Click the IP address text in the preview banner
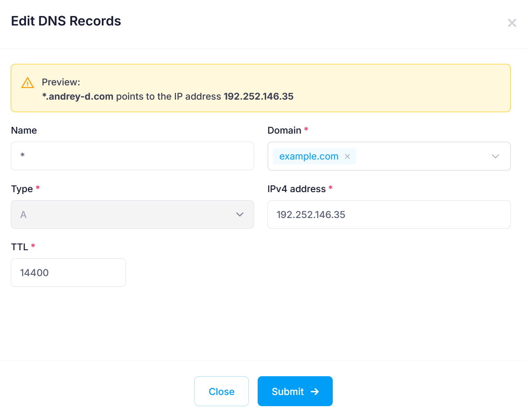 click(x=258, y=96)
